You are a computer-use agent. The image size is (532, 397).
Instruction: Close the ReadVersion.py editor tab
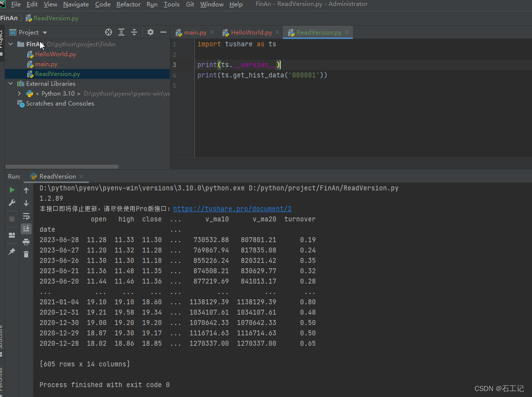pyautogui.click(x=347, y=32)
